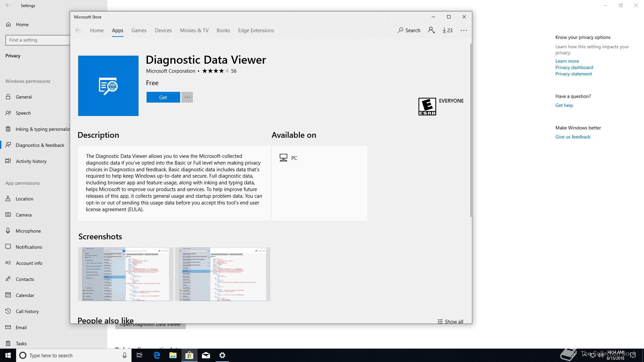Image resolution: width=644 pixels, height=362 pixels.
Task: Open the Privacy statement link
Action: (574, 74)
